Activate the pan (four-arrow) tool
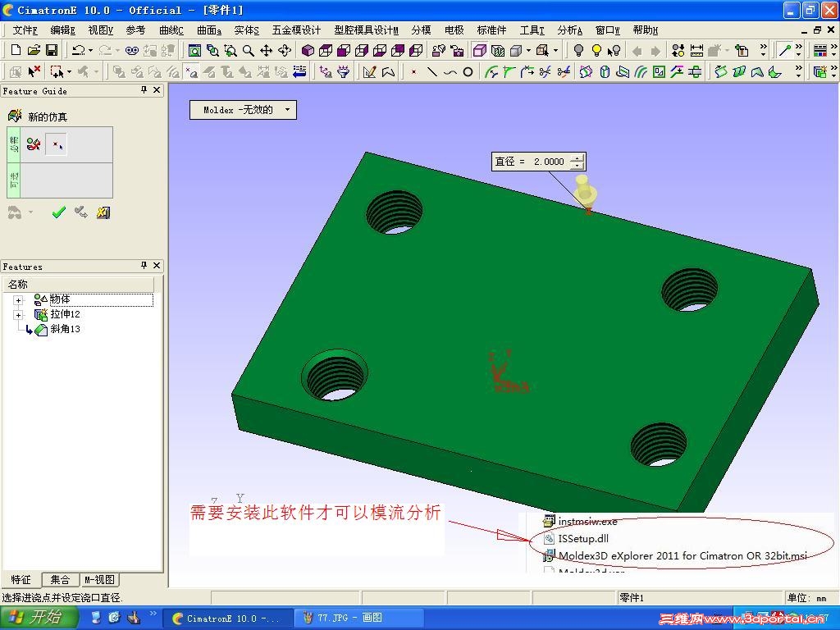 coord(267,51)
